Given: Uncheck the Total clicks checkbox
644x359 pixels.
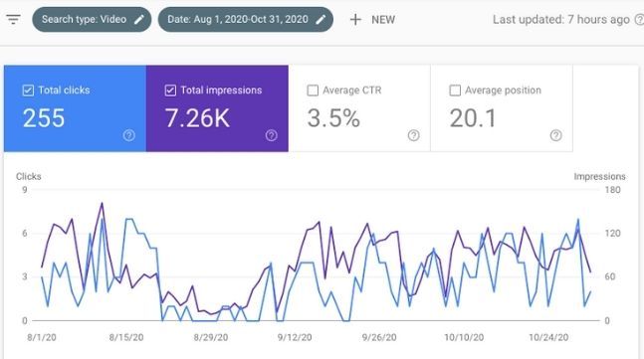Looking at the screenshot, I should tap(28, 90).
